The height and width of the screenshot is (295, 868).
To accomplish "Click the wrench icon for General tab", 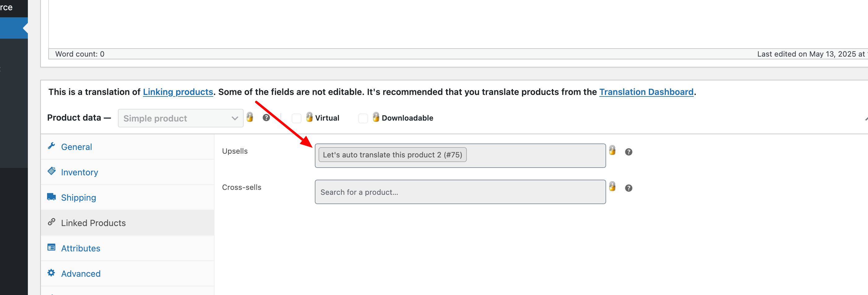I will point(51,146).
